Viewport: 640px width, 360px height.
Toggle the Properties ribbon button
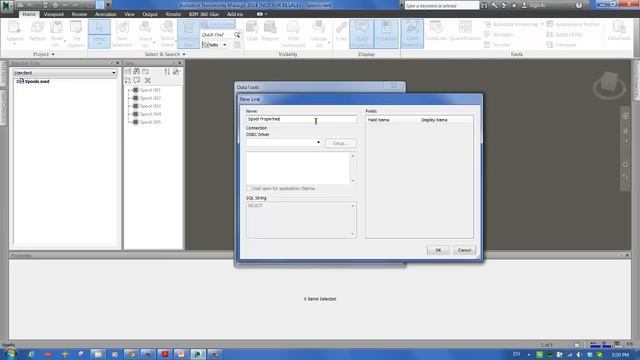(x=386, y=33)
